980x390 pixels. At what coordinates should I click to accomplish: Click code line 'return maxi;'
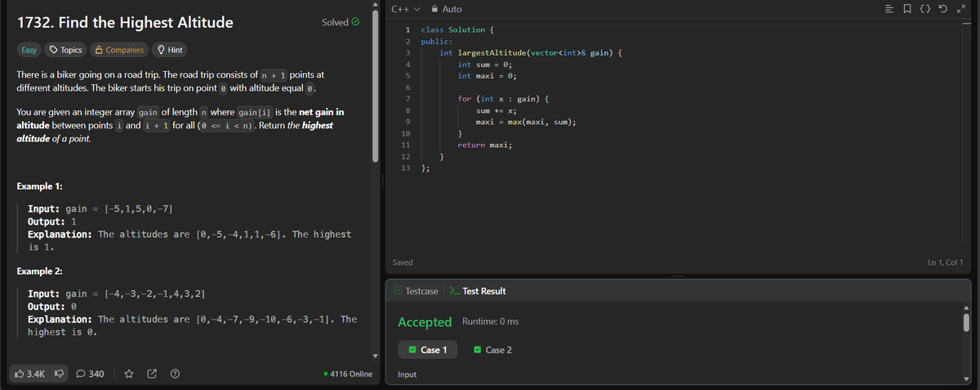click(485, 144)
